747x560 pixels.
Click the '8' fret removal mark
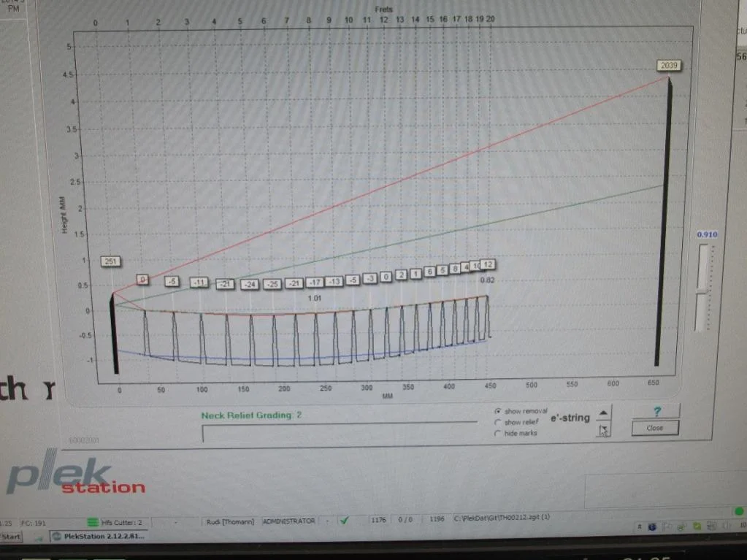pyautogui.click(x=455, y=269)
